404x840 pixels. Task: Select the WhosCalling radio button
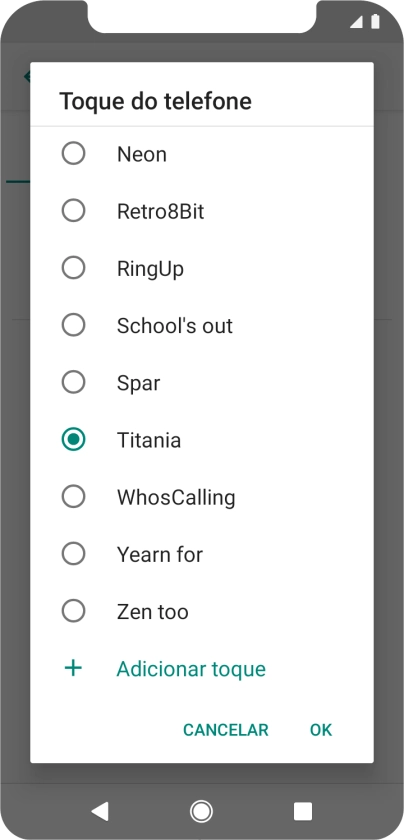pos(73,497)
